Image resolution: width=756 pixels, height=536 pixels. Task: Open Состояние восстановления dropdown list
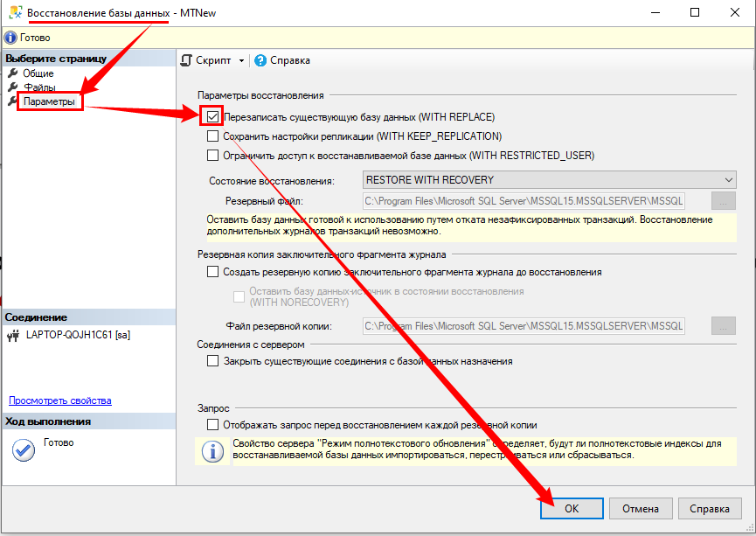(550, 180)
